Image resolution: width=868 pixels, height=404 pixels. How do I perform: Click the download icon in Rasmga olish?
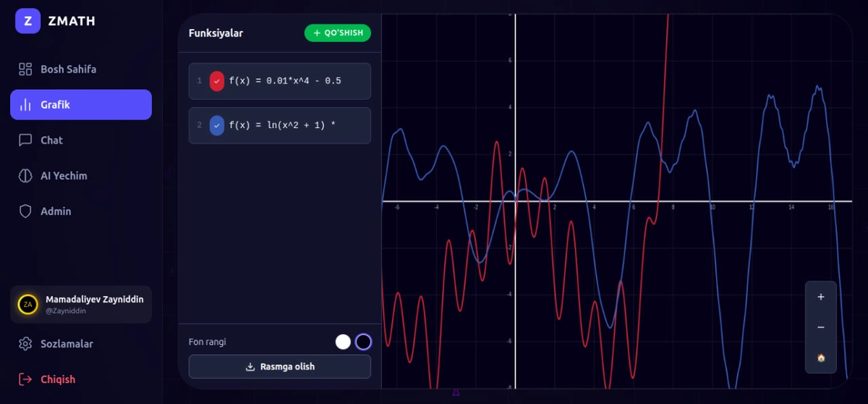[x=250, y=366]
